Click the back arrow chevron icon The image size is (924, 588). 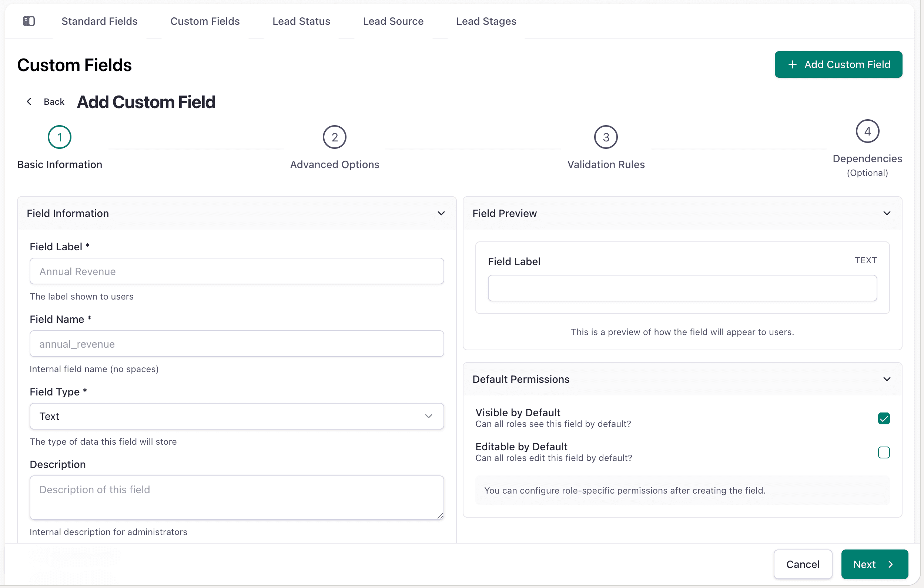[29, 101]
